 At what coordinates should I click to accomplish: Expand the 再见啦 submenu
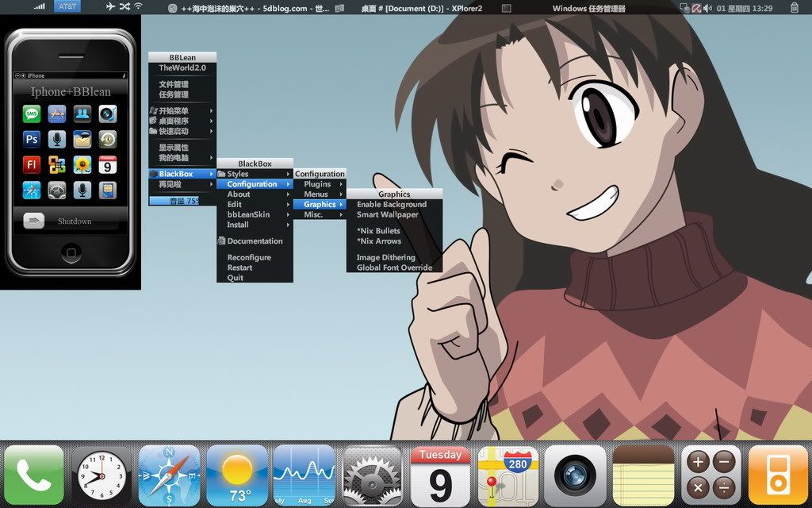pos(182,184)
